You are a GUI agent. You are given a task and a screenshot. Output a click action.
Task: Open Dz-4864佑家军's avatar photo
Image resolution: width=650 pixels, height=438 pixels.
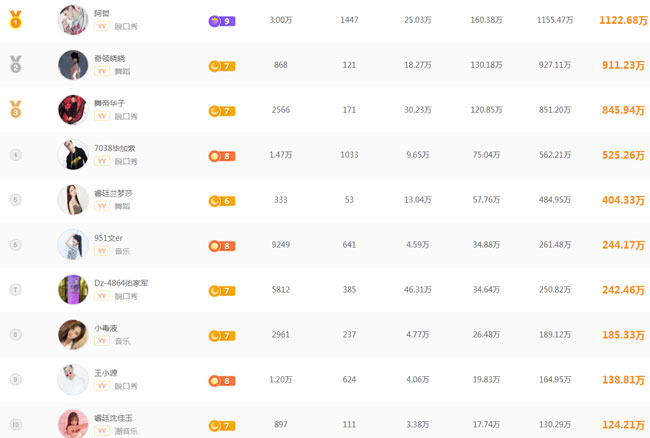tap(73, 290)
